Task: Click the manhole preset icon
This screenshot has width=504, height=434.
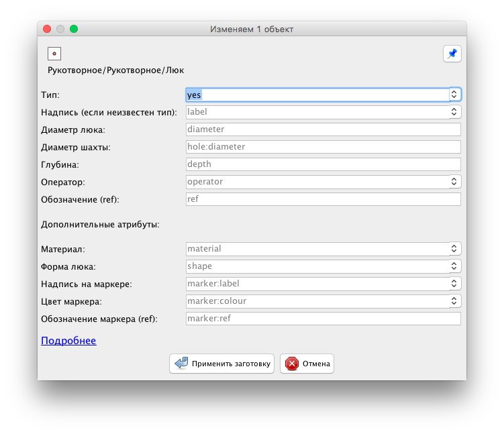Action: pyautogui.click(x=54, y=54)
